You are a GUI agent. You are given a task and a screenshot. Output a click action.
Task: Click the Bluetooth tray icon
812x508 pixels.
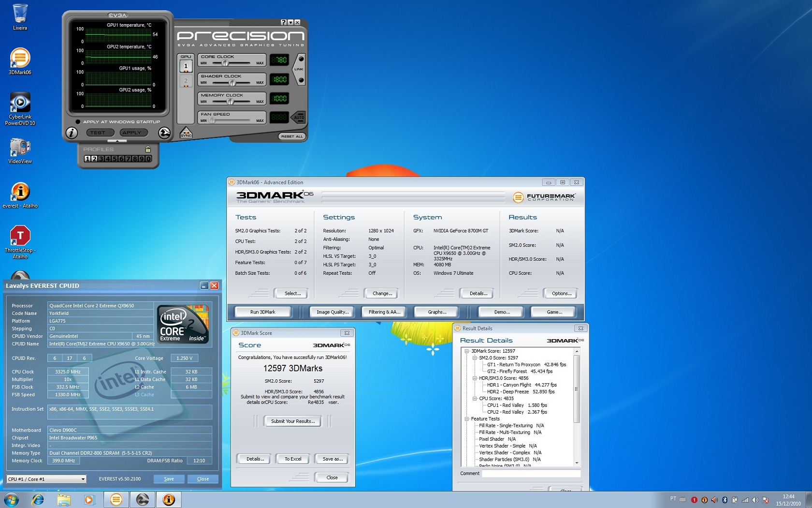pyautogui.click(x=725, y=500)
